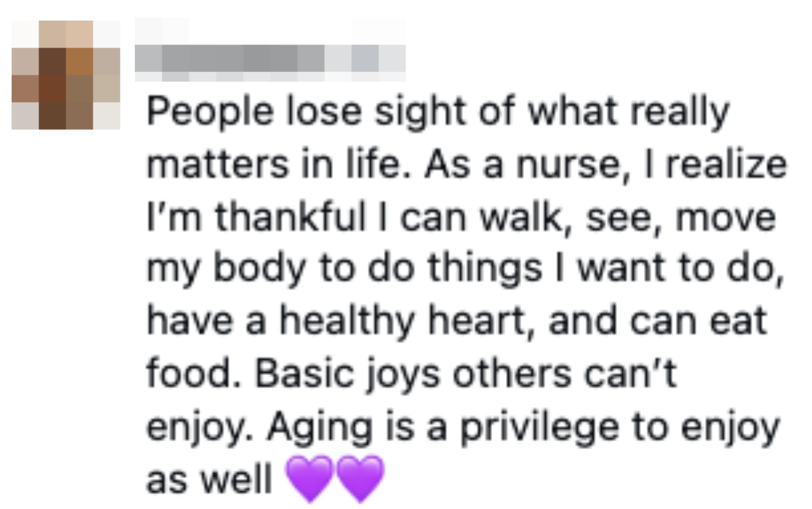The width and height of the screenshot is (812, 509).
Task: Click the word "matters" in the comment
Action: point(218,165)
